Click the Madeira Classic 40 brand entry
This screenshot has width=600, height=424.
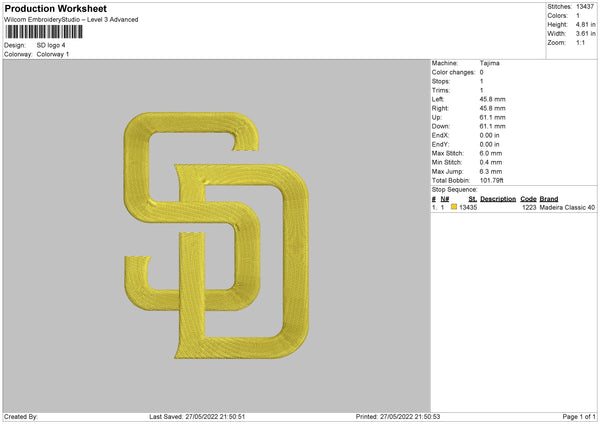pos(567,207)
